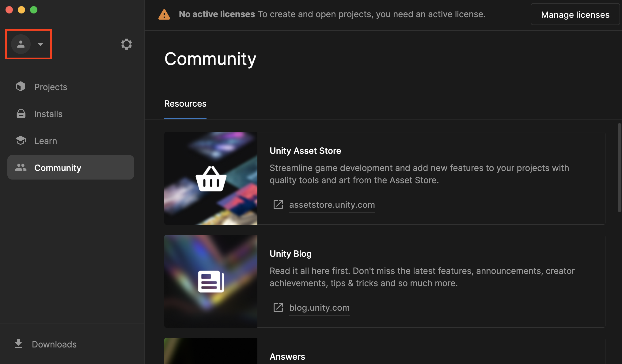
Task: Click the Downloads arrow icon
Action: [18, 344]
